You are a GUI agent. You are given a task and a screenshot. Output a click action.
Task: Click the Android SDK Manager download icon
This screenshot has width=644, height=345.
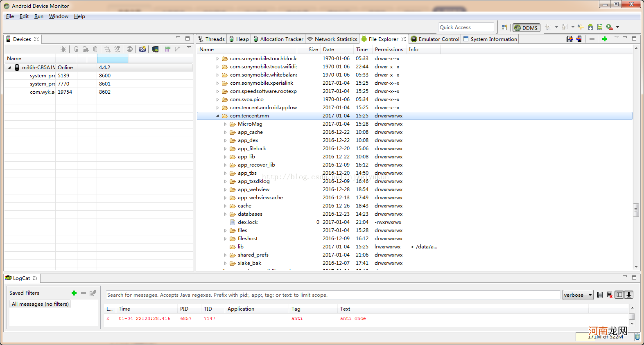coord(590,27)
